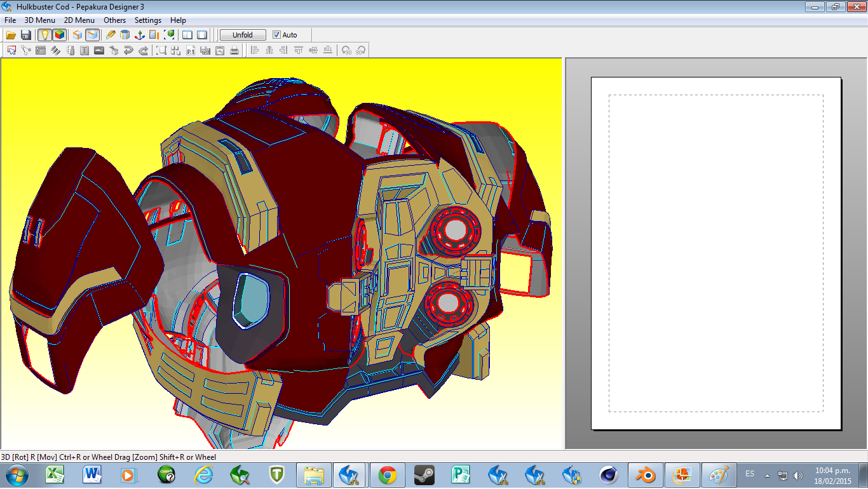
Task: Select the Text input tool icon
Action: tap(85, 50)
